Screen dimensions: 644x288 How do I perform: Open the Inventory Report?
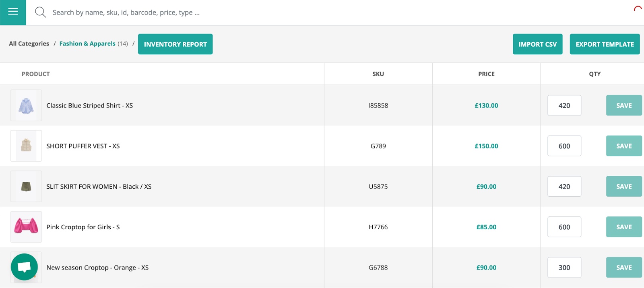coord(175,44)
